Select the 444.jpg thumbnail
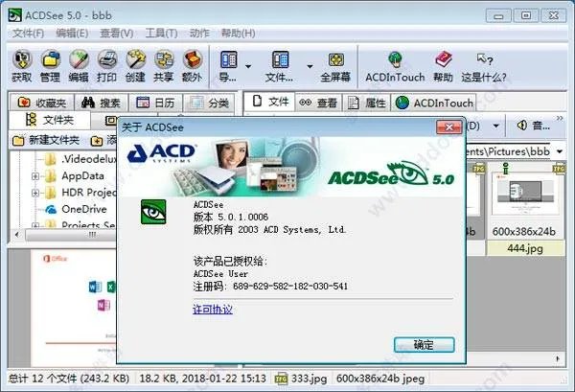 tap(525, 194)
